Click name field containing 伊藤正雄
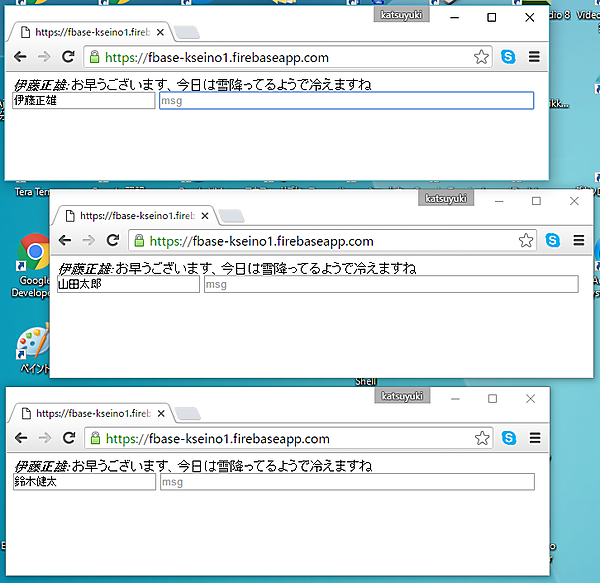Image resolution: width=600 pixels, height=583 pixels. point(83,101)
